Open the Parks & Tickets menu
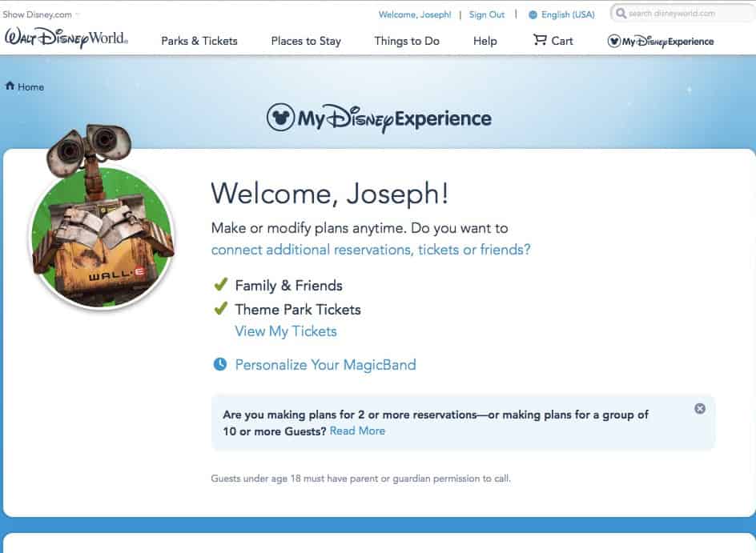Viewport: 756px width, 553px height. click(x=199, y=41)
